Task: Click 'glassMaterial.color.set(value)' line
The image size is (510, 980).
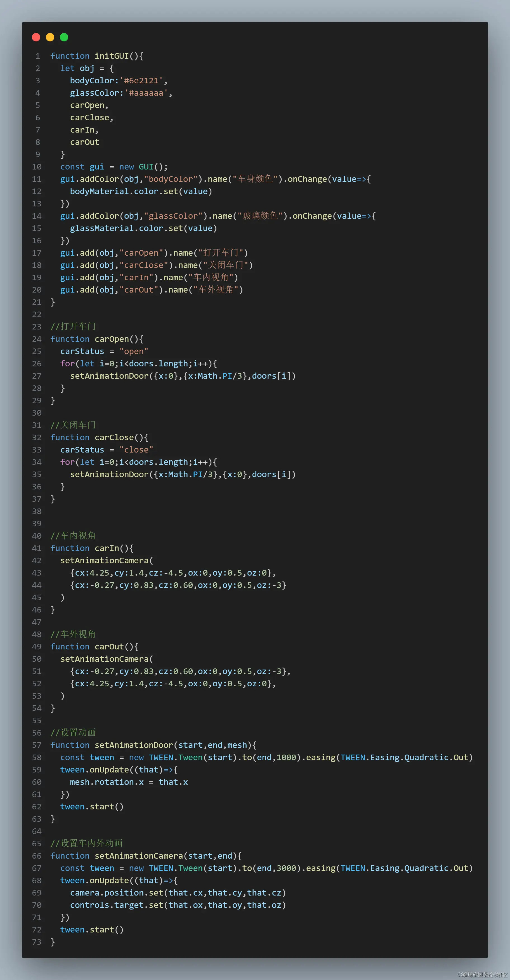Action: [x=143, y=228]
